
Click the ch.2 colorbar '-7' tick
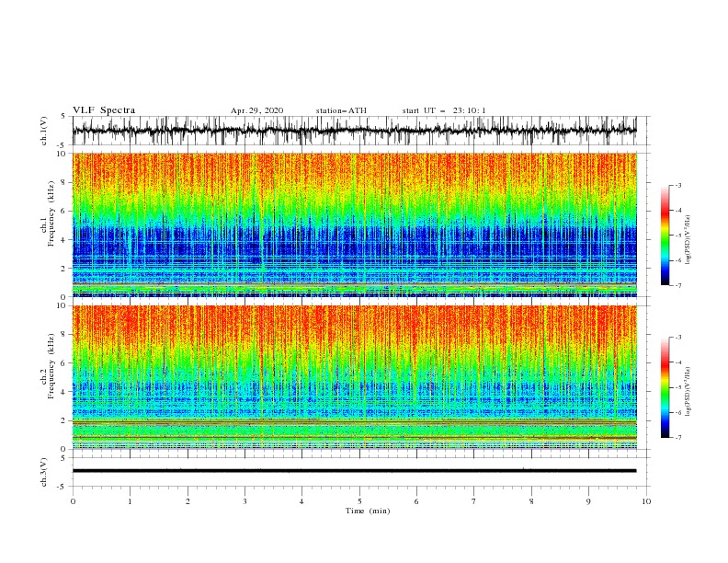coord(677,438)
